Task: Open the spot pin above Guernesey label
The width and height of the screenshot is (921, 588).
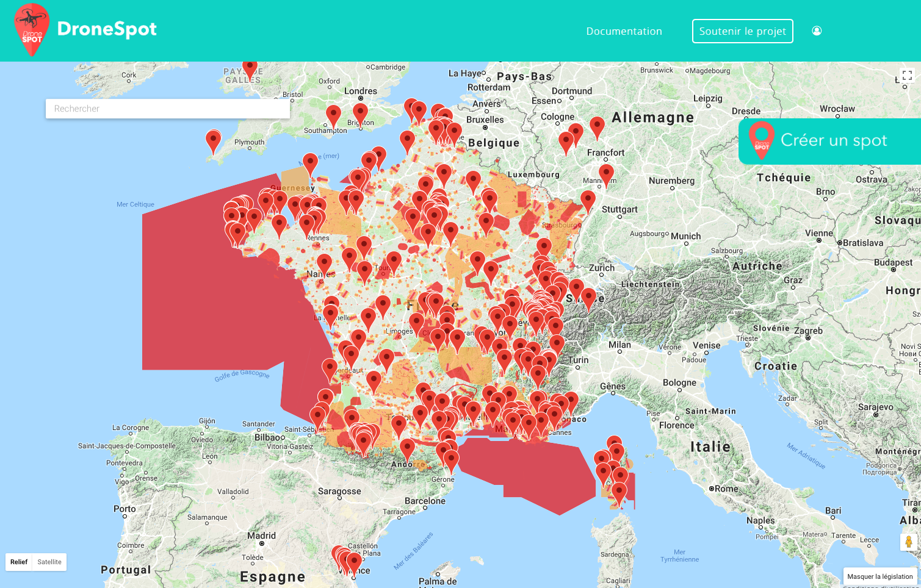Action: pyautogui.click(x=311, y=165)
